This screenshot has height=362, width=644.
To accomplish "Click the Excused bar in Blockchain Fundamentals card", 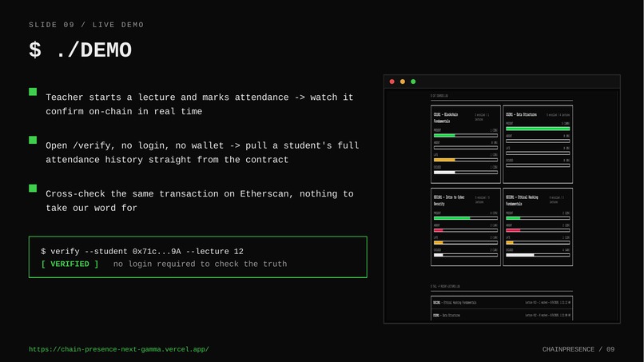I will [x=466, y=173].
